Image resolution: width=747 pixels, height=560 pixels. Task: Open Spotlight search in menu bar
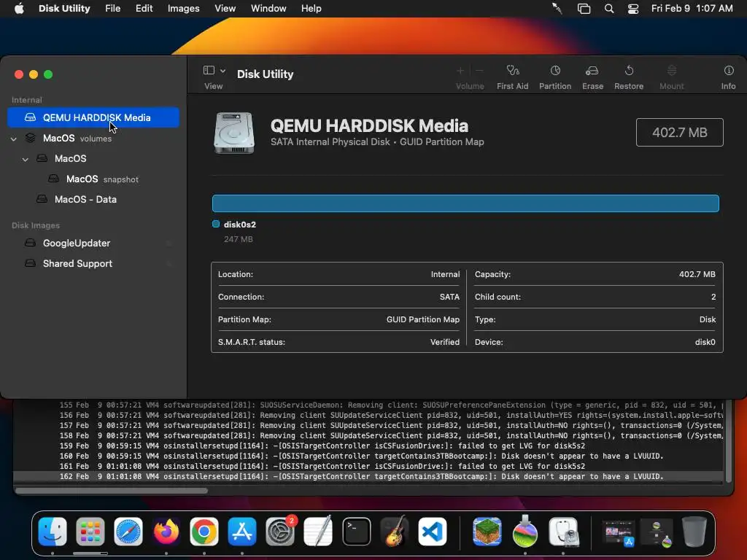click(x=609, y=9)
